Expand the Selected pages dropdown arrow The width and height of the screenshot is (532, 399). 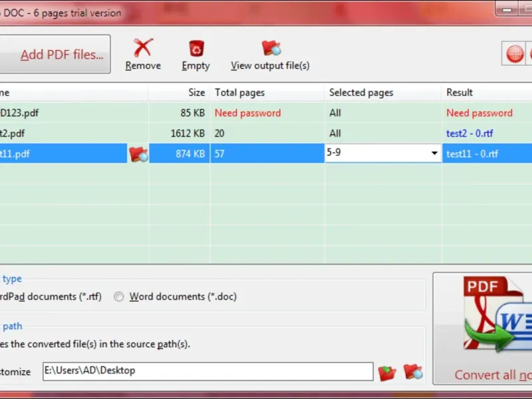[x=434, y=153]
